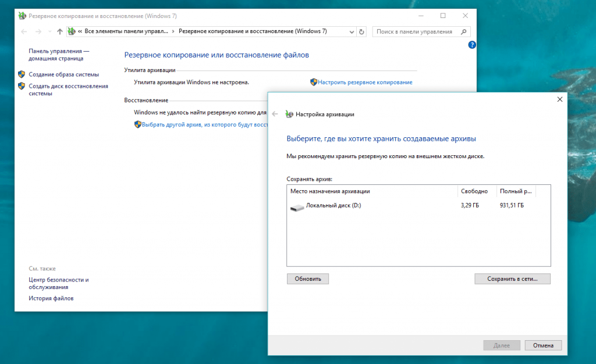This screenshot has width=596, height=364.
Task: Click the Все элементы панели управления breadcrumb
Action: [x=126, y=31]
